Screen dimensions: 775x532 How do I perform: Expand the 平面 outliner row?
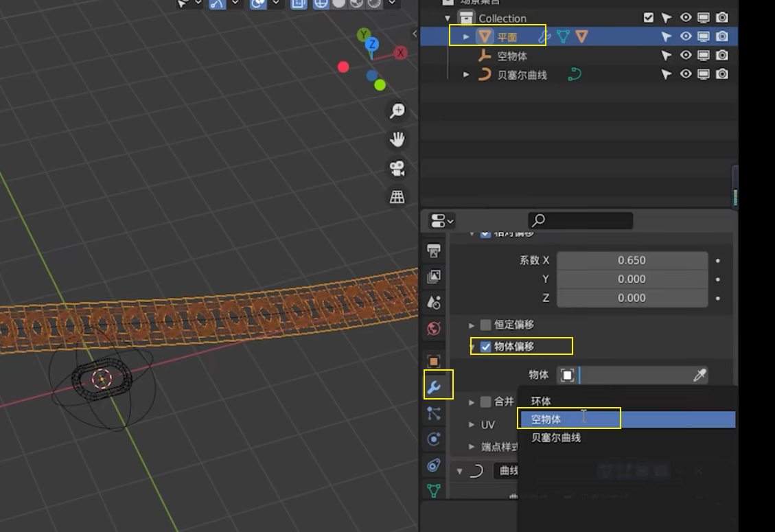(466, 36)
